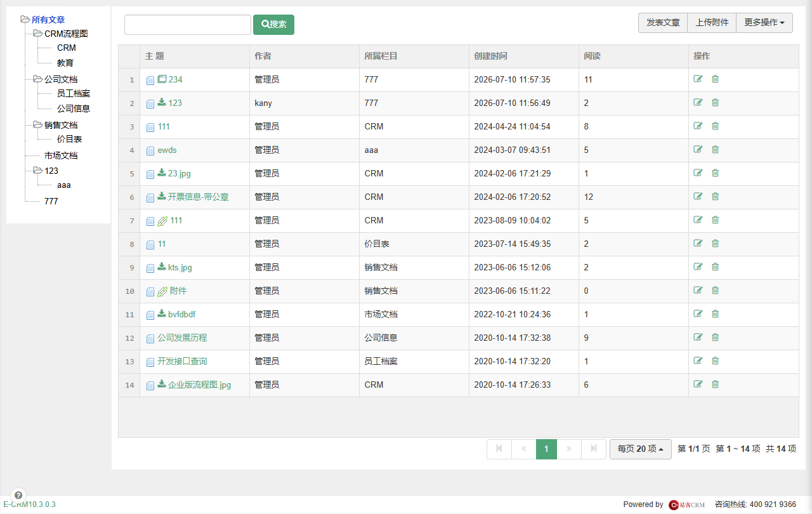Open the 更多操作 dropdown menu
This screenshot has width=812, height=514.
tap(764, 22)
